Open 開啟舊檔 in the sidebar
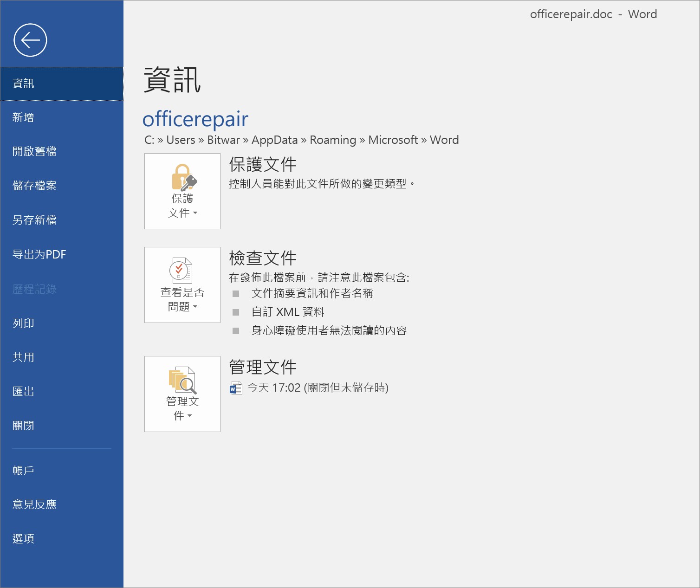Viewport: 700px width, 588px height. point(62,151)
